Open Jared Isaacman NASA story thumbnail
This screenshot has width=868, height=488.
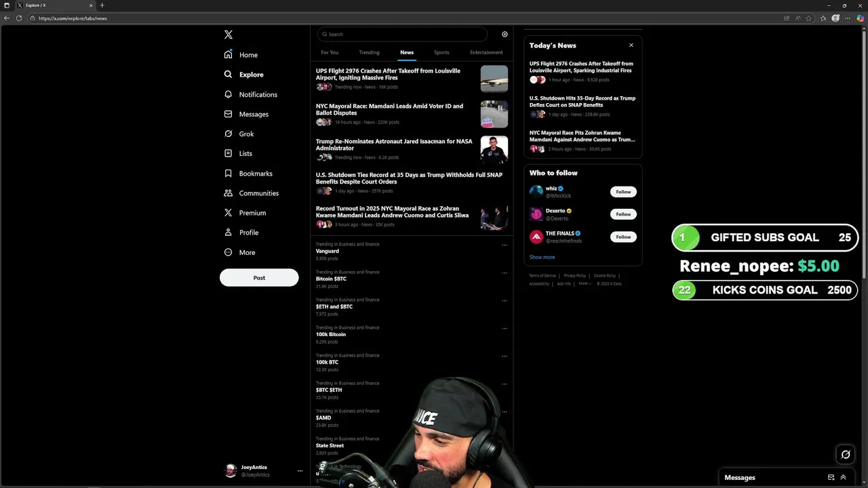coord(494,149)
